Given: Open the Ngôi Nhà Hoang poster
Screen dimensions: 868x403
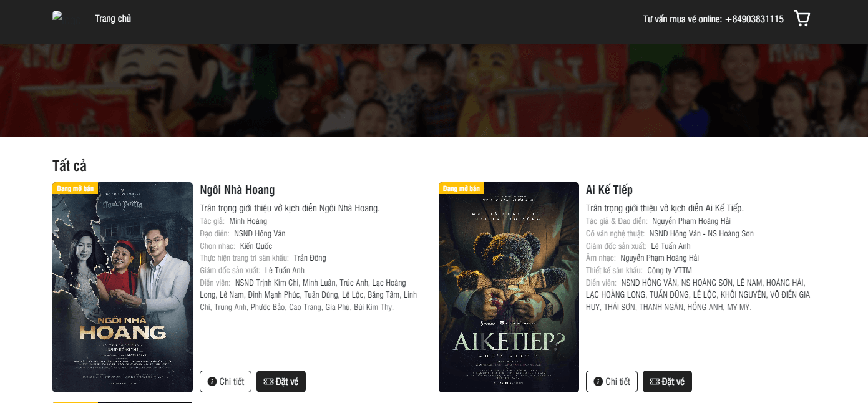Looking at the screenshot, I should coord(122,287).
